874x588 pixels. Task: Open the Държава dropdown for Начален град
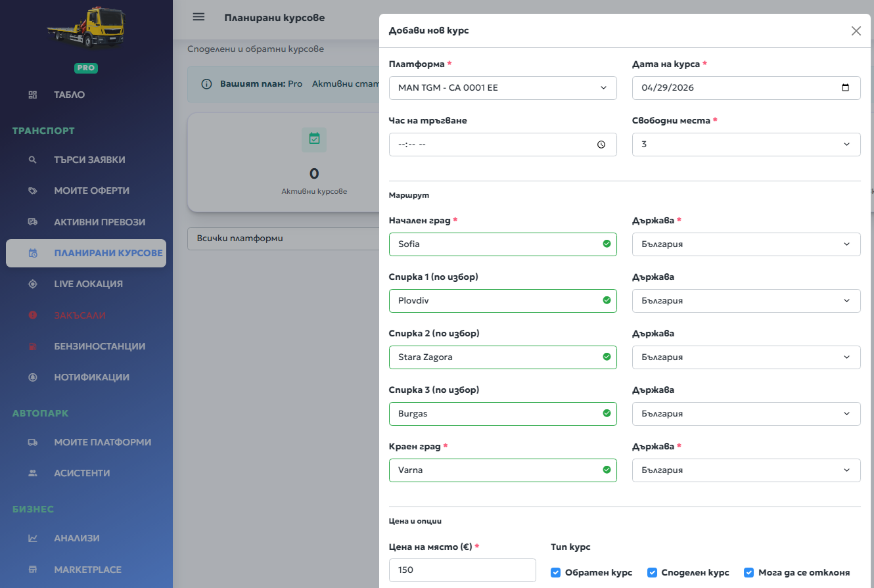pyautogui.click(x=747, y=244)
